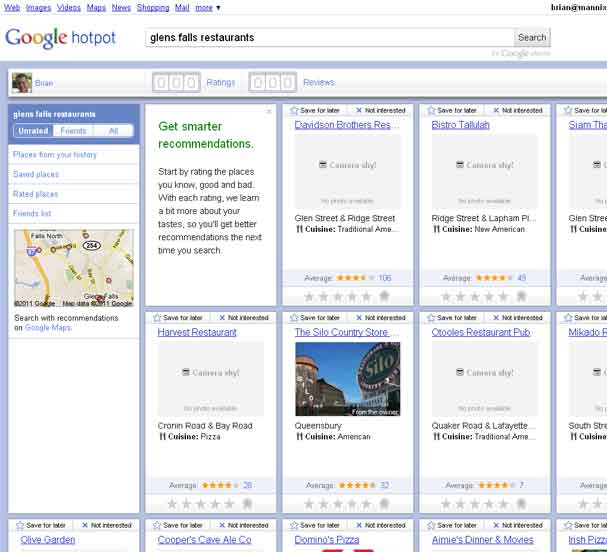This screenshot has width=607, height=552.
Task: Click Brian's profile photo
Action: coord(22,82)
